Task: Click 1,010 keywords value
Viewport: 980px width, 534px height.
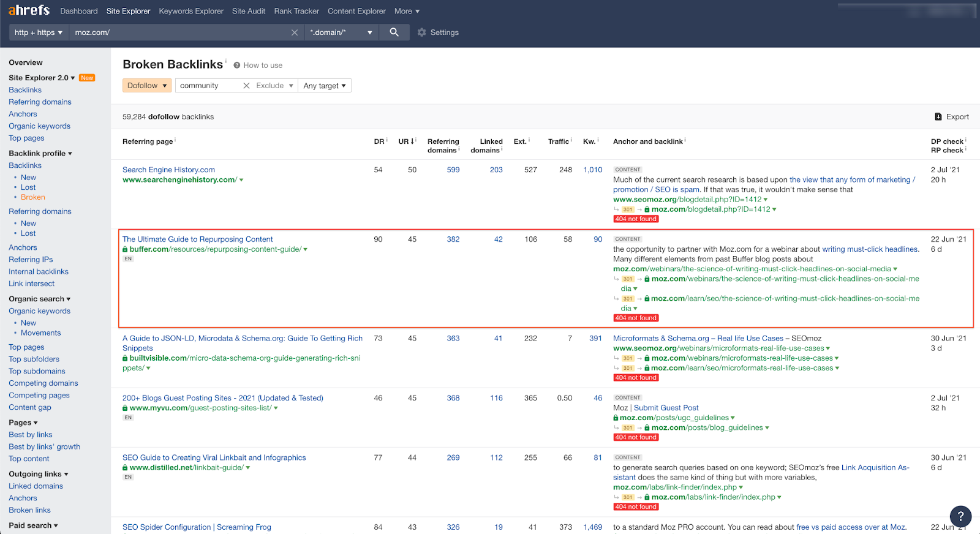Action: (x=592, y=170)
